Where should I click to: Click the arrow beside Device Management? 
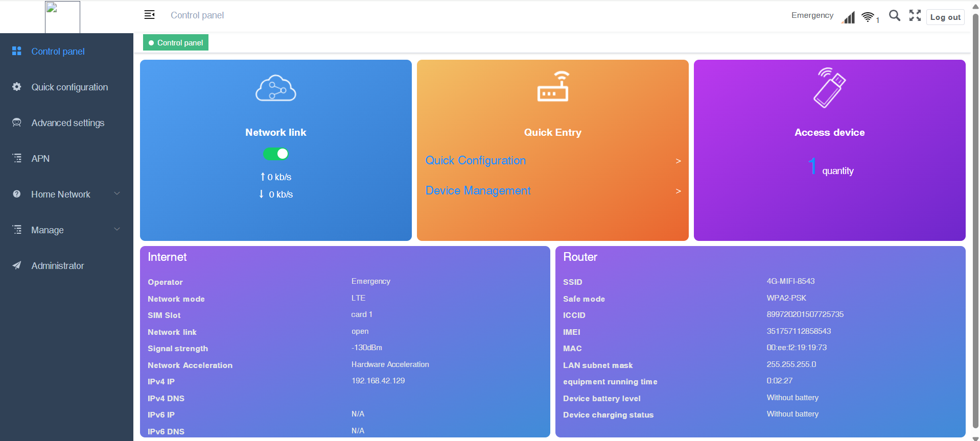tap(678, 191)
